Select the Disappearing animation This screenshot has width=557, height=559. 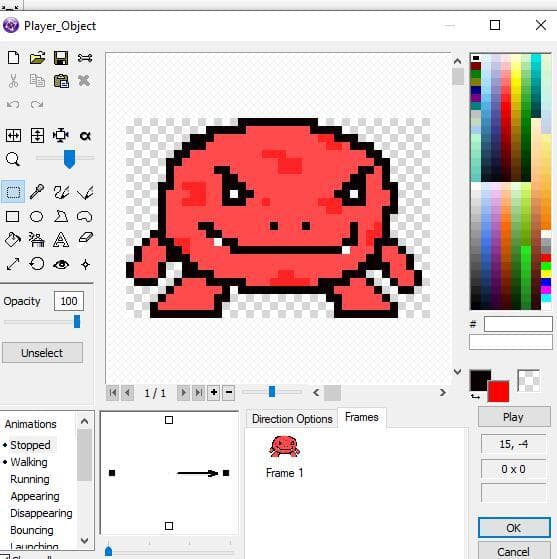[41, 513]
